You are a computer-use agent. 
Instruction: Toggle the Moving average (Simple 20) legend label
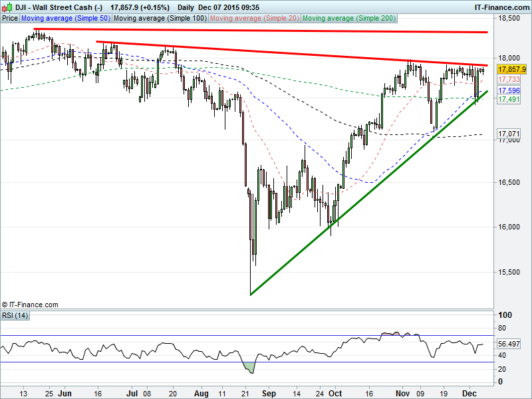pyautogui.click(x=254, y=19)
